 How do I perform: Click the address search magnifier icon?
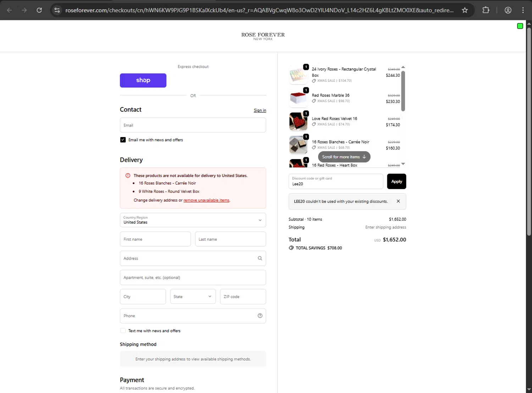tap(260, 258)
